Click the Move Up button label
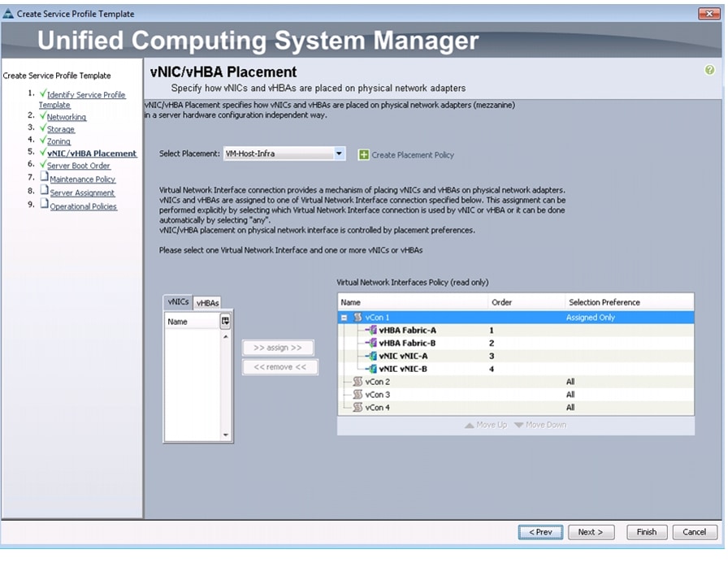 [x=492, y=426]
